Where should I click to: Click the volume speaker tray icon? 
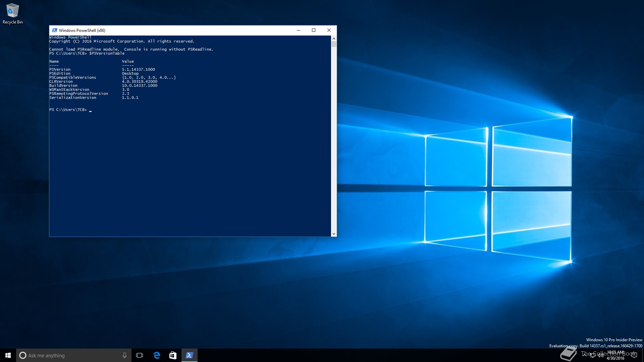[600, 355]
